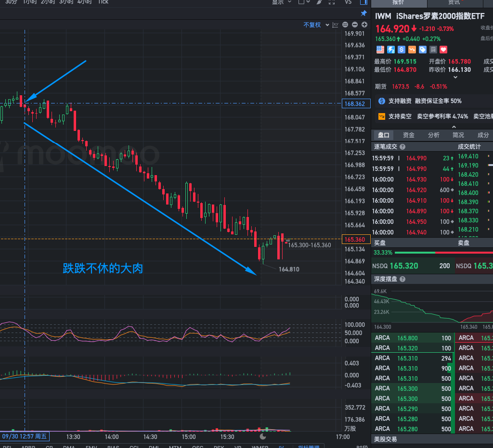Viewport: 493px width, 448px height.
Task: Collapse the info section with up chevron
Action: [454, 127]
